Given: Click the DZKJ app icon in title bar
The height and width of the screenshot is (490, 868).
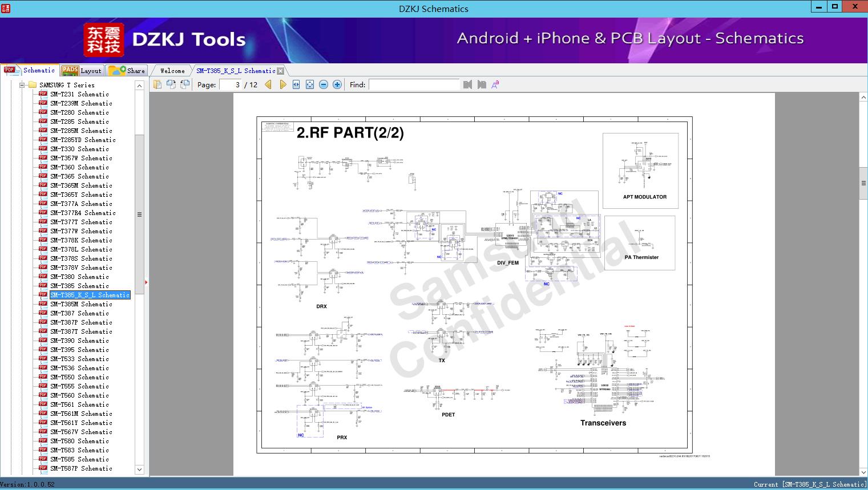Looking at the screenshot, I should point(6,8).
